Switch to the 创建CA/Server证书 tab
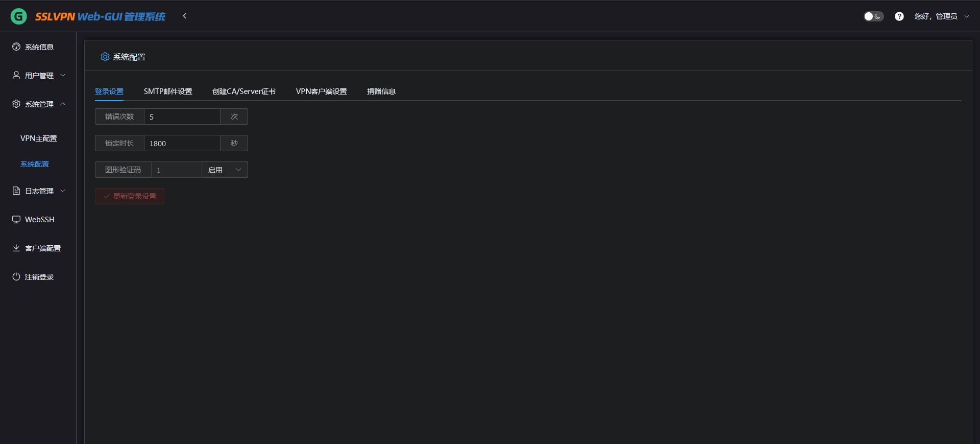The width and height of the screenshot is (980, 444). pyautogui.click(x=244, y=91)
